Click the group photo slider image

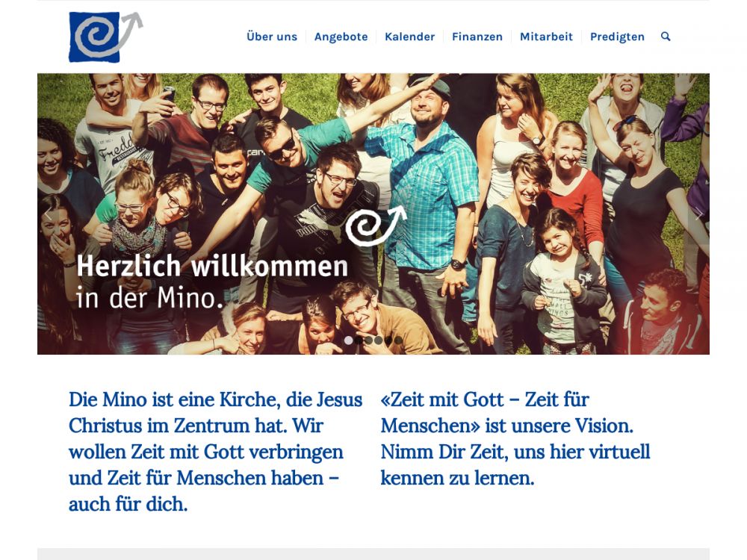[x=373, y=214]
